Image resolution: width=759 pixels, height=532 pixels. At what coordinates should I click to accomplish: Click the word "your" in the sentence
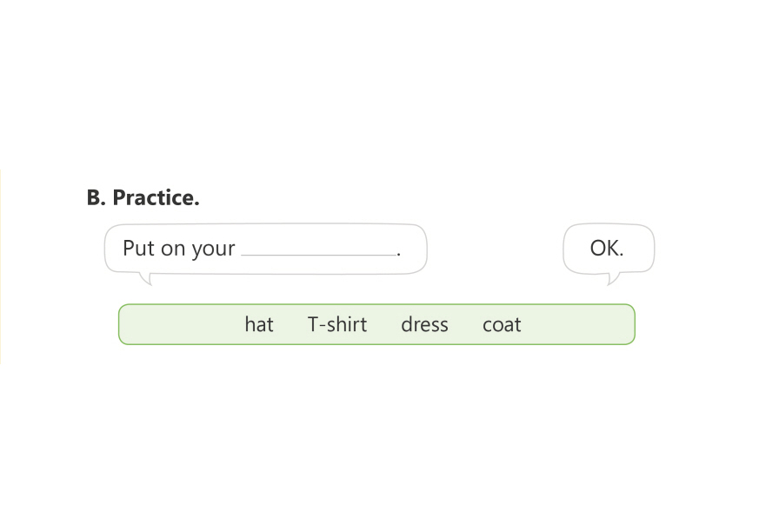tap(214, 249)
